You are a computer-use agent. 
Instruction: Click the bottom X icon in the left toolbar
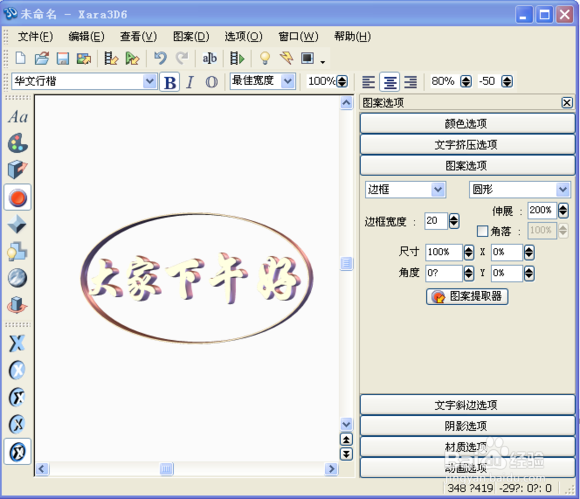[17, 452]
